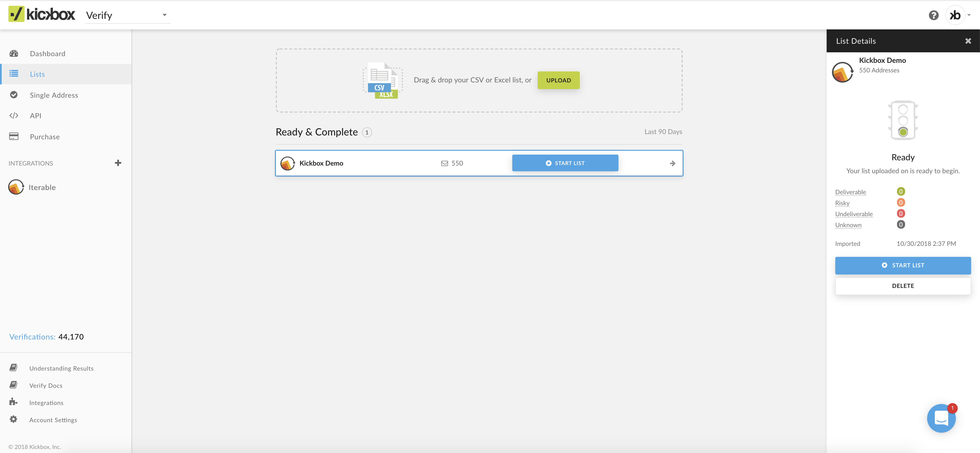The width and height of the screenshot is (980, 453).
Task: Click the Upload button
Action: pyautogui.click(x=558, y=80)
